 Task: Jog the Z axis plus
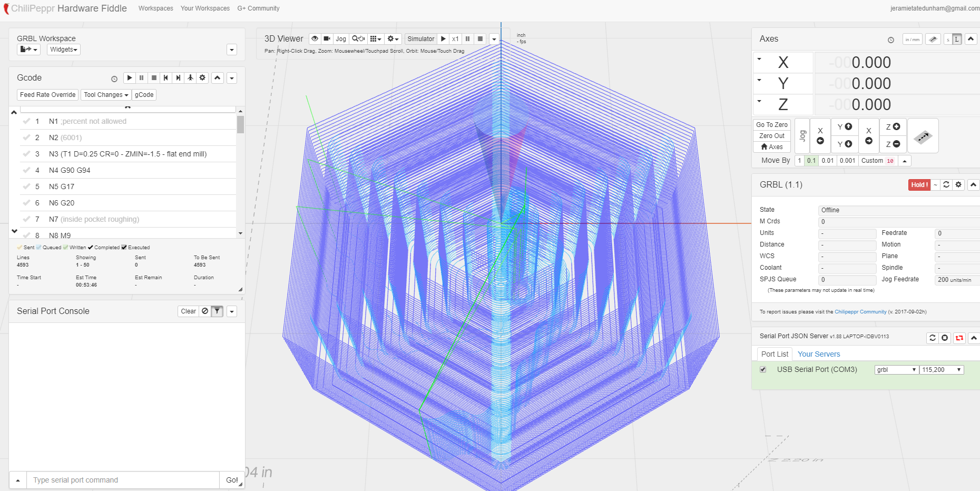click(893, 127)
